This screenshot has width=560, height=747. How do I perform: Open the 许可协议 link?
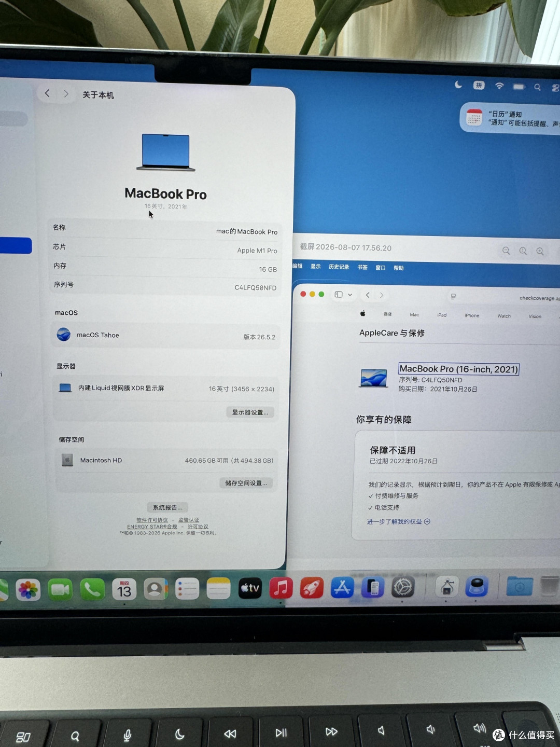coord(198,527)
